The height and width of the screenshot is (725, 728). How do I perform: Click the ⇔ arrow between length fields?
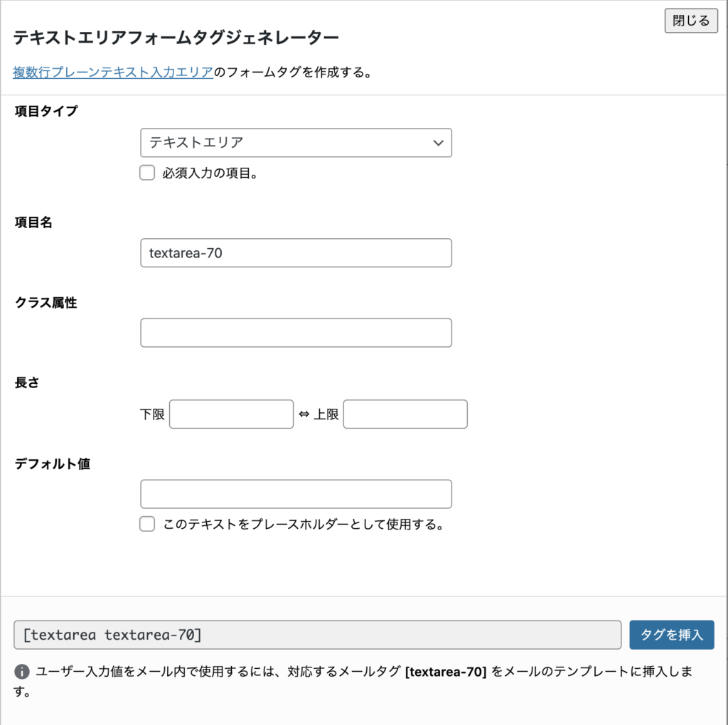(x=304, y=414)
